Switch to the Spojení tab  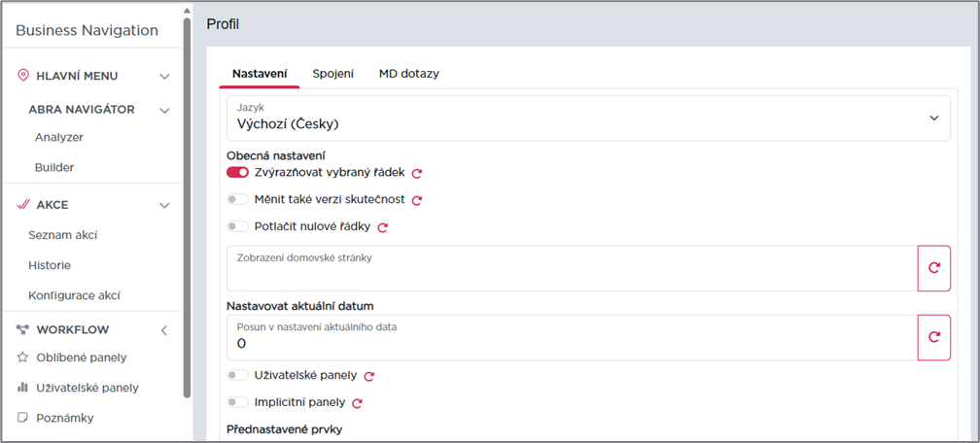(333, 74)
